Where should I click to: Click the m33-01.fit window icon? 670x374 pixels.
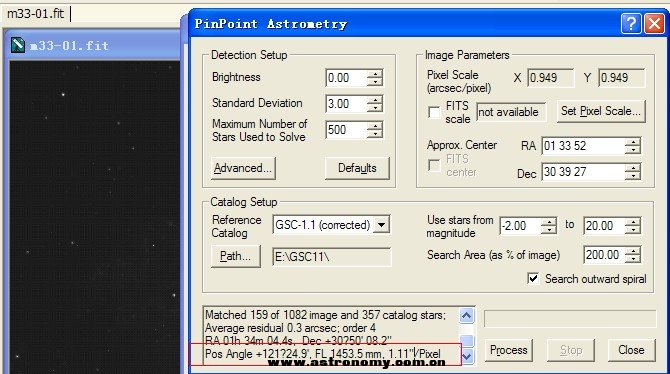pos(18,45)
